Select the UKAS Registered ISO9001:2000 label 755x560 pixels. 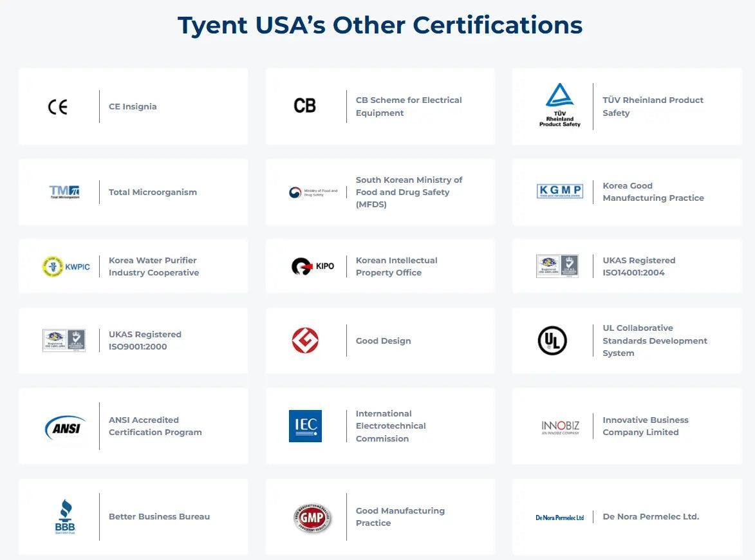pos(145,341)
